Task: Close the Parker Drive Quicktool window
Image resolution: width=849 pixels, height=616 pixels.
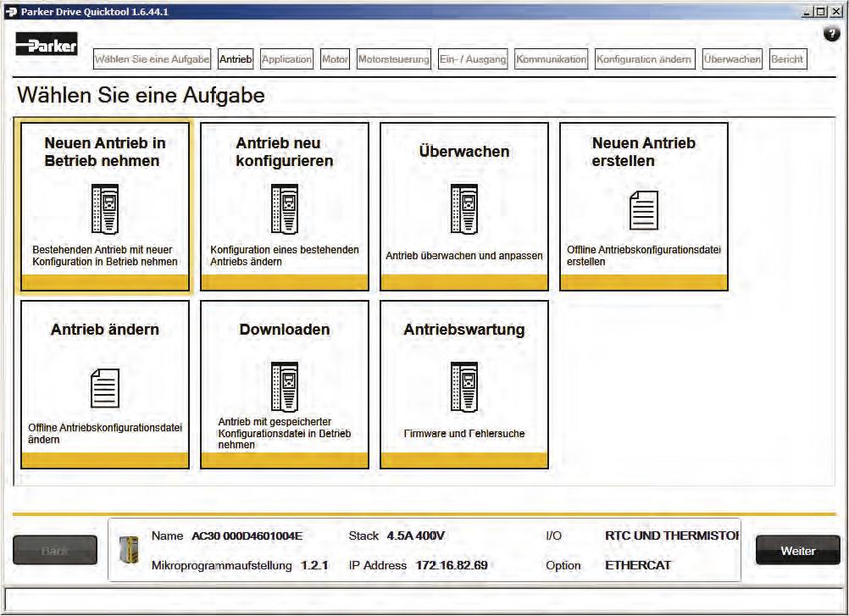Action: pyautogui.click(x=835, y=11)
